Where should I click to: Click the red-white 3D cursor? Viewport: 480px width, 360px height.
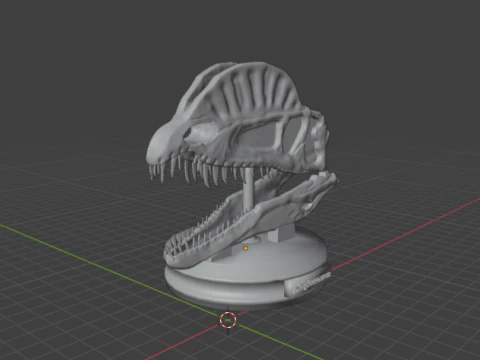228,320
